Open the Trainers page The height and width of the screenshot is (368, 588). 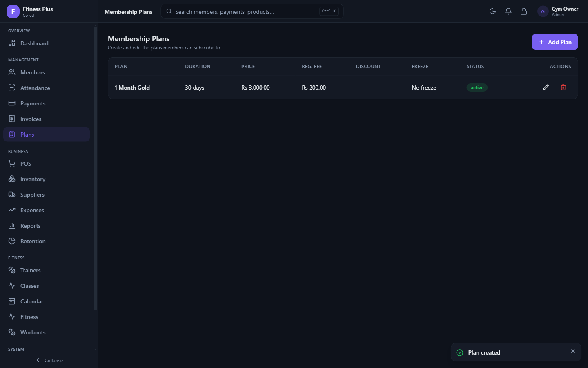(x=47, y=270)
